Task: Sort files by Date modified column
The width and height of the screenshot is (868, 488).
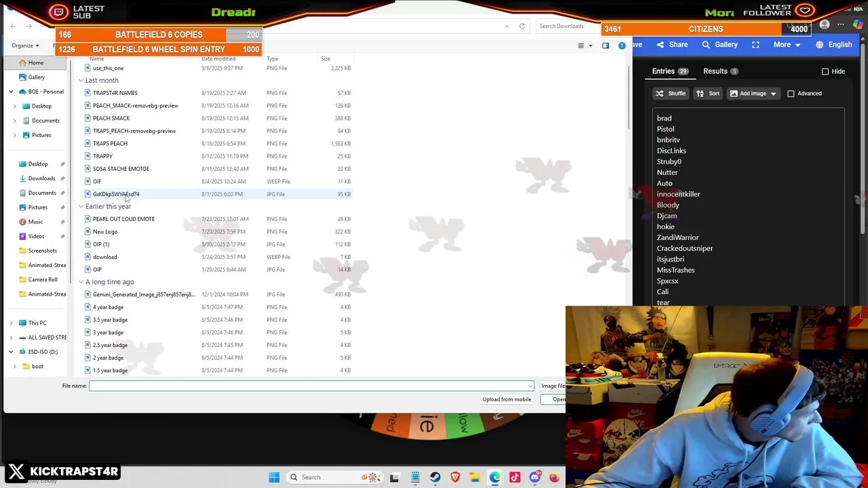Action: pyautogui.click(x=218, y=59)
